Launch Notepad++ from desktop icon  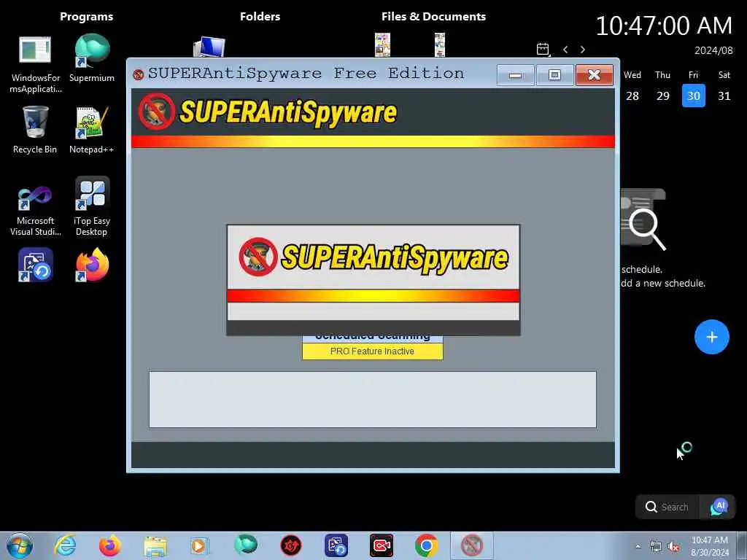[92, 130]
